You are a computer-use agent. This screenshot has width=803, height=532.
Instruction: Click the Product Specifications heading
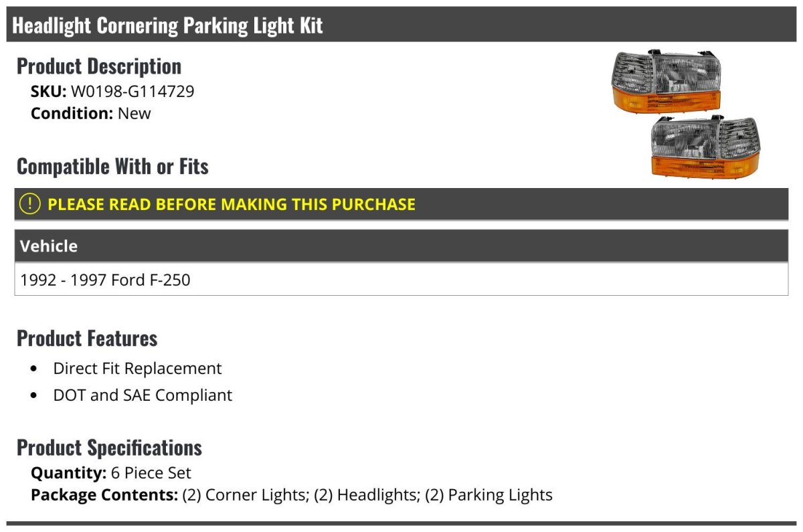tap(109, 447)
